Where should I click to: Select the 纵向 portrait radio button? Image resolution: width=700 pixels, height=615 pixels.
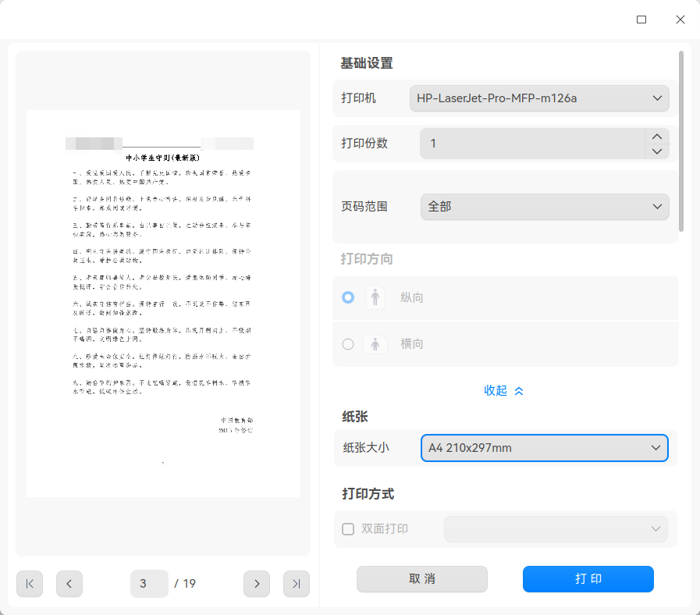pyautogui.click(x=348, y=297)
